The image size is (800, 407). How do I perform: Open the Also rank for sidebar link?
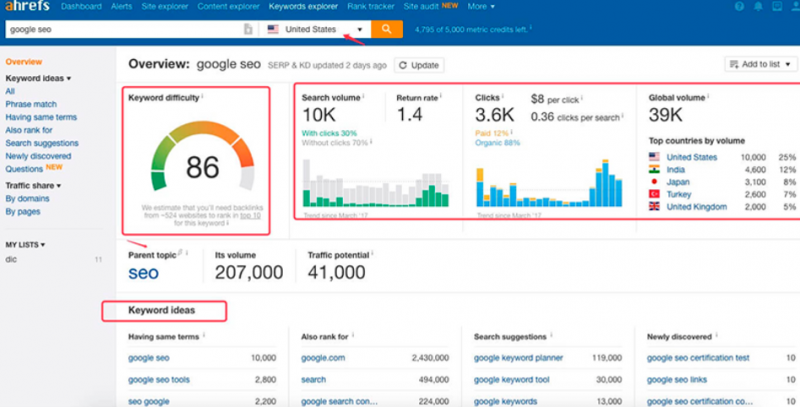click(x=29, y=130)
